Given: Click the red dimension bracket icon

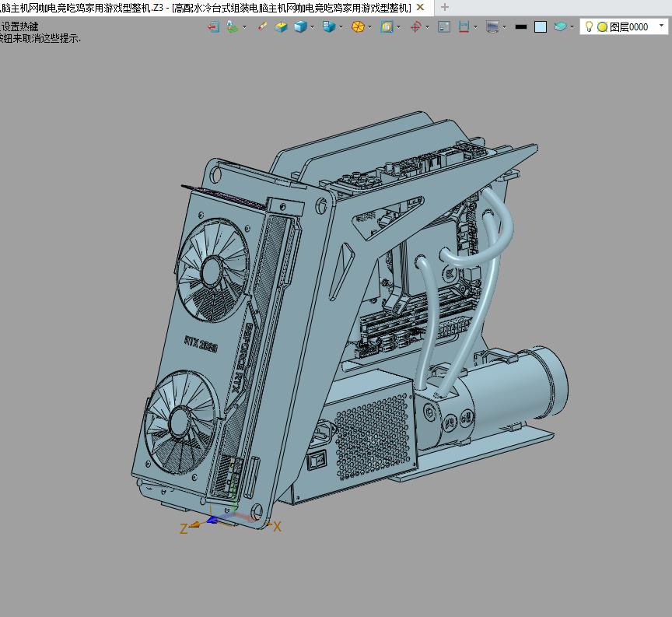Looking at the screenshot, I should [464, 26].
